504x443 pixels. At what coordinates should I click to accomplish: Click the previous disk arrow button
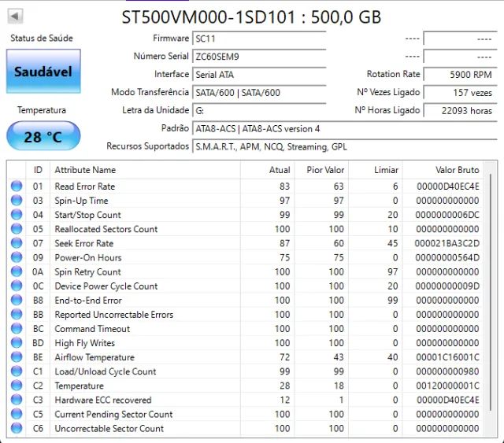pyautogui.click(x=15, y=16)
